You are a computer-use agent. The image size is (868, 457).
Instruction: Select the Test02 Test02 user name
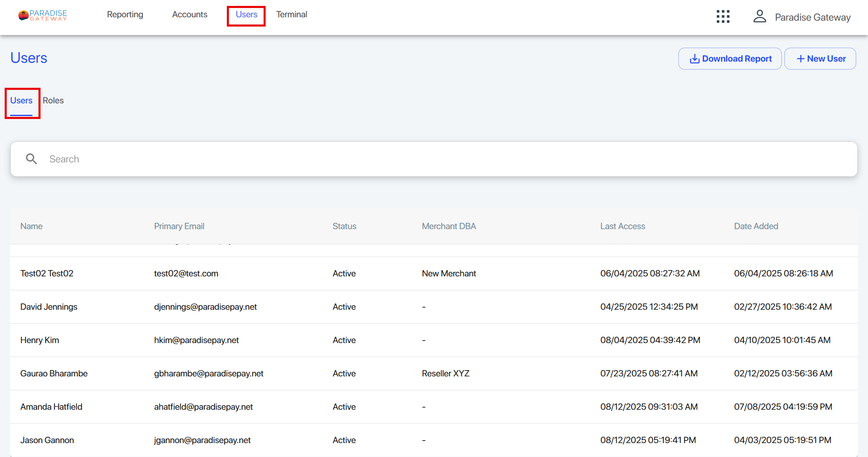[47, 273]
